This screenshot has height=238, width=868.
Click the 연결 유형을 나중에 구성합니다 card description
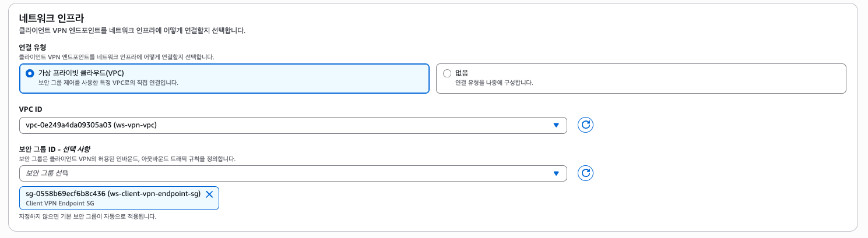[x=494, y=83]
